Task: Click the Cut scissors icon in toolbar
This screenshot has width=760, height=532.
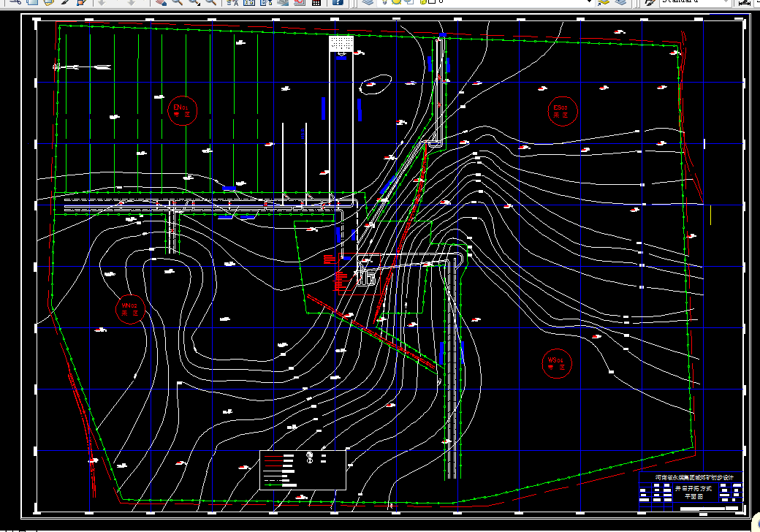Action: pyautogui.click(x=15, y=2)
